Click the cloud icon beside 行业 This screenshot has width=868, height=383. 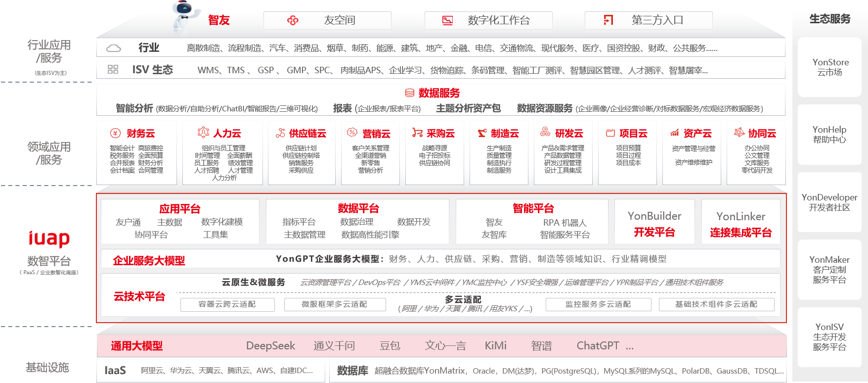[114, 48]
